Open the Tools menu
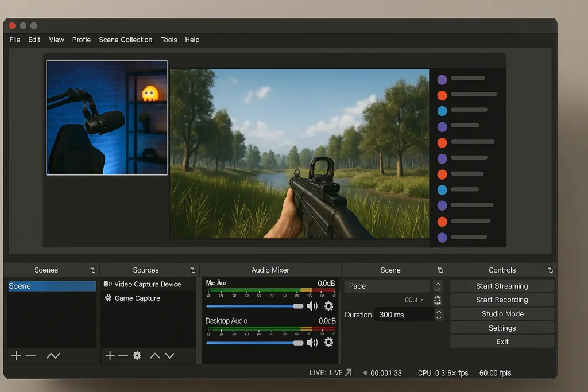Viewport: 588px width, 392px height. coord(169,40)
